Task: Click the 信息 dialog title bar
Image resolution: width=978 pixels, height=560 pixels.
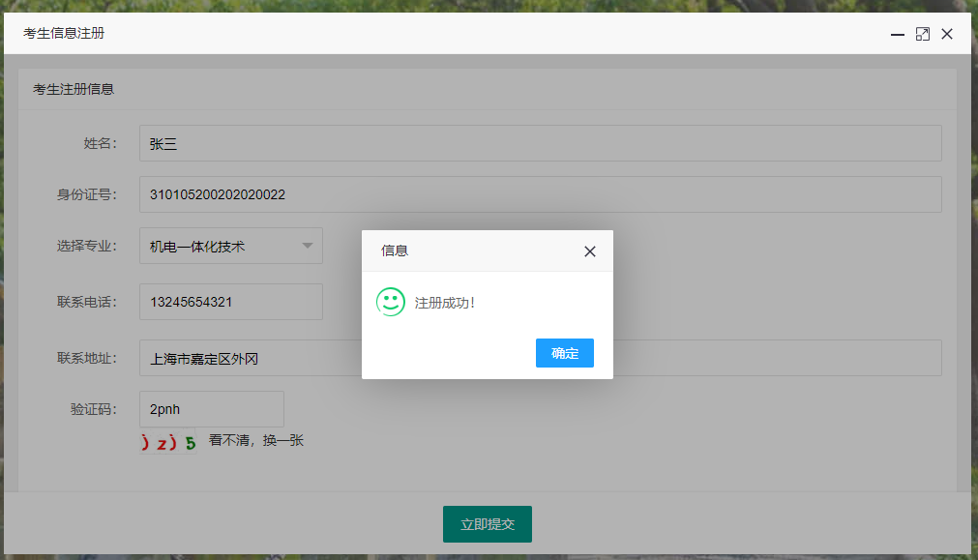Action: (464, 251)
